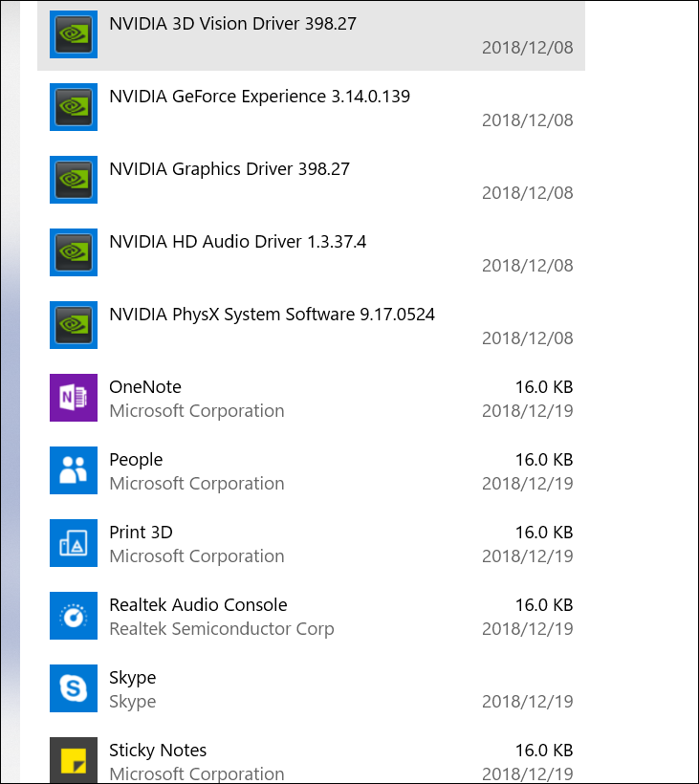Click Realtek Semiconductor Corp publisher text

(x=222, y=629)
